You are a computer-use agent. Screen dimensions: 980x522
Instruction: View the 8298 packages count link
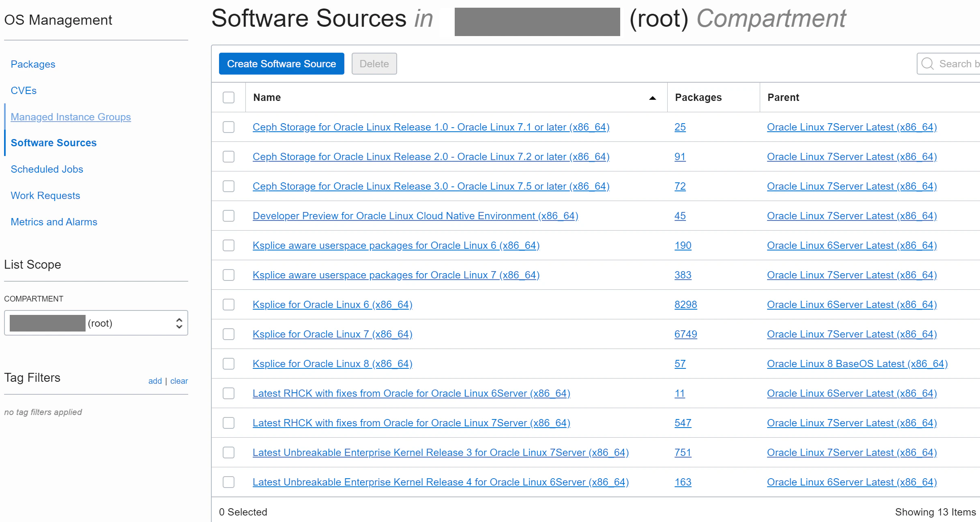point(686,304)
